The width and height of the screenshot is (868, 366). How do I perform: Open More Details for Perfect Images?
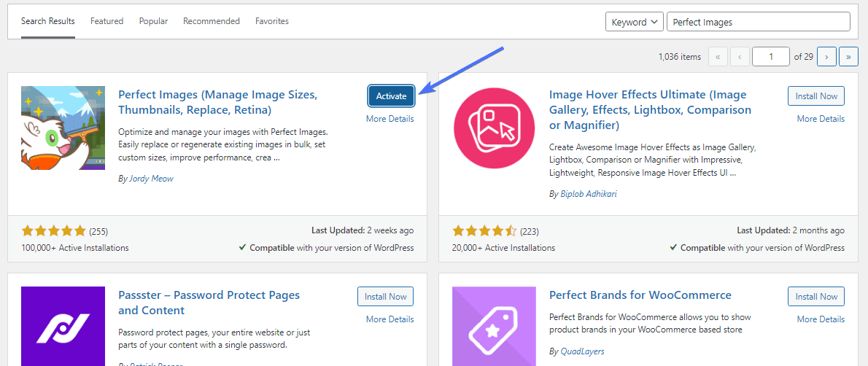[390, 119]
